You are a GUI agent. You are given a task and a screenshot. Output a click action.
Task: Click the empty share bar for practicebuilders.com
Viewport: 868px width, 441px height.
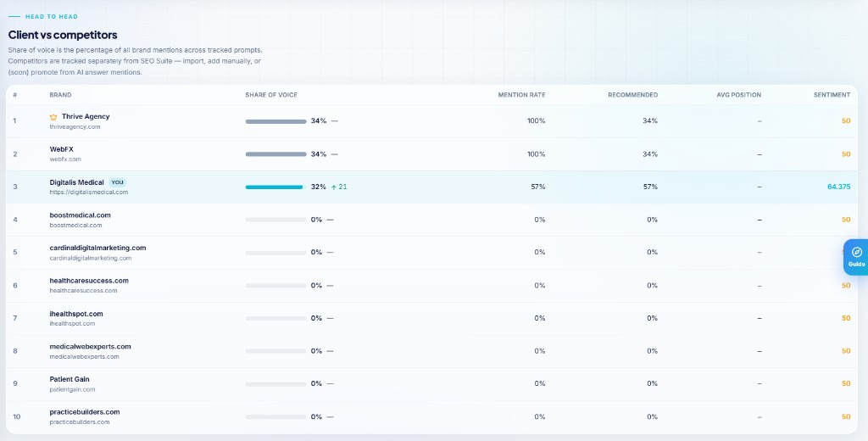point(275,416)
